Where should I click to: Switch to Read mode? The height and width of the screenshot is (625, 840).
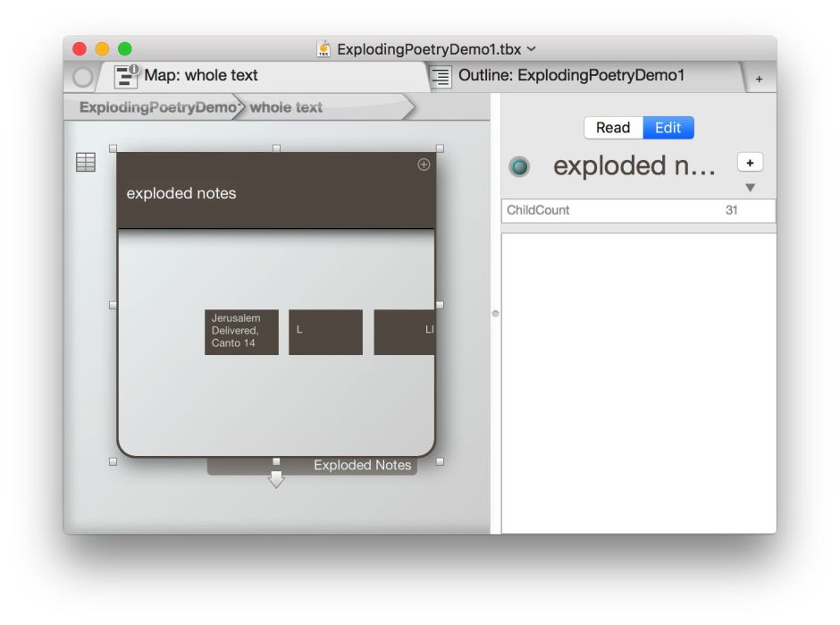(x=613, y=128)
